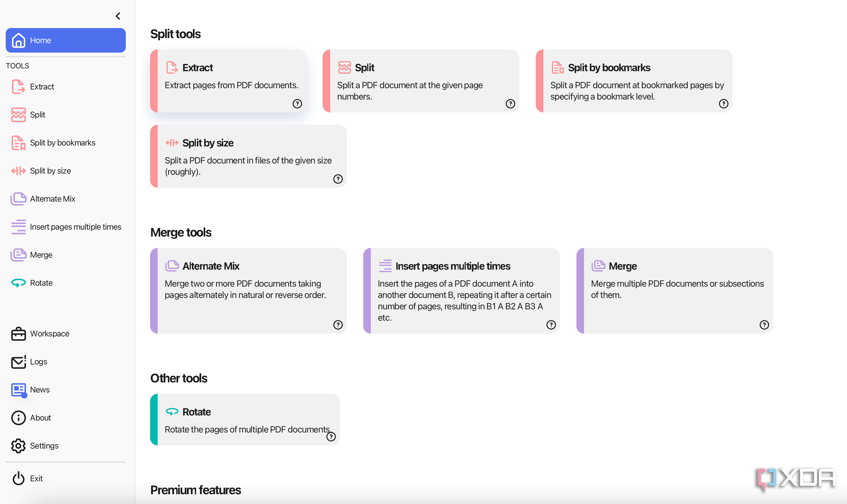Collapse the sidebar with the chevron arrow

(118, 16)
